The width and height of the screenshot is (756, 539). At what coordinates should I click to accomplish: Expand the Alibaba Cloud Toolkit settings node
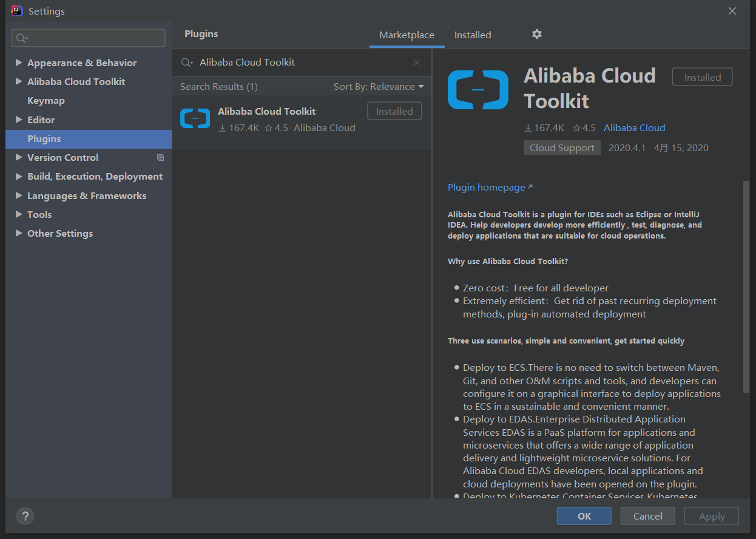pyautogui.click(x=19, y=81)
